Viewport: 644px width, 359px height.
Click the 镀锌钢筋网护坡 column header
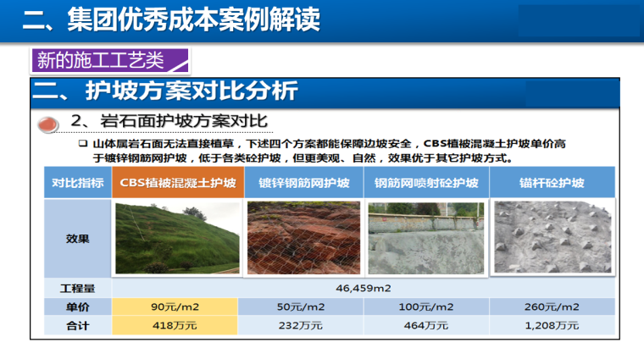pos(305,183)
